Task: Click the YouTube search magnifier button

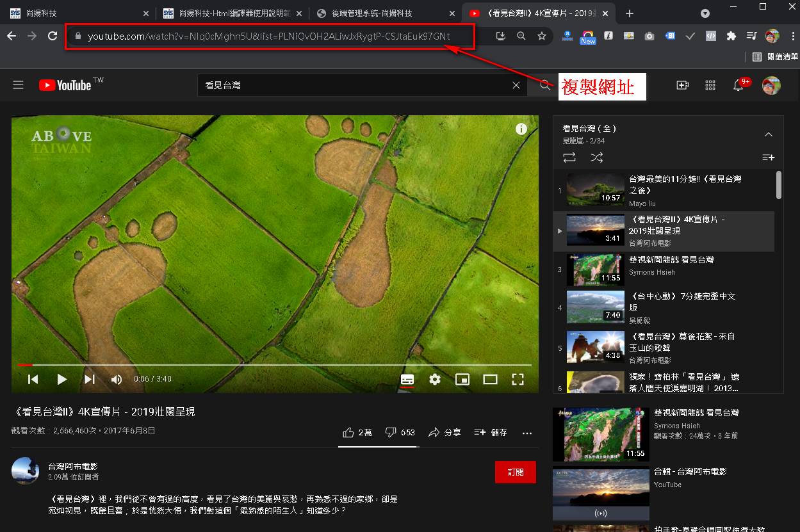Action: [x=544, y=85]
